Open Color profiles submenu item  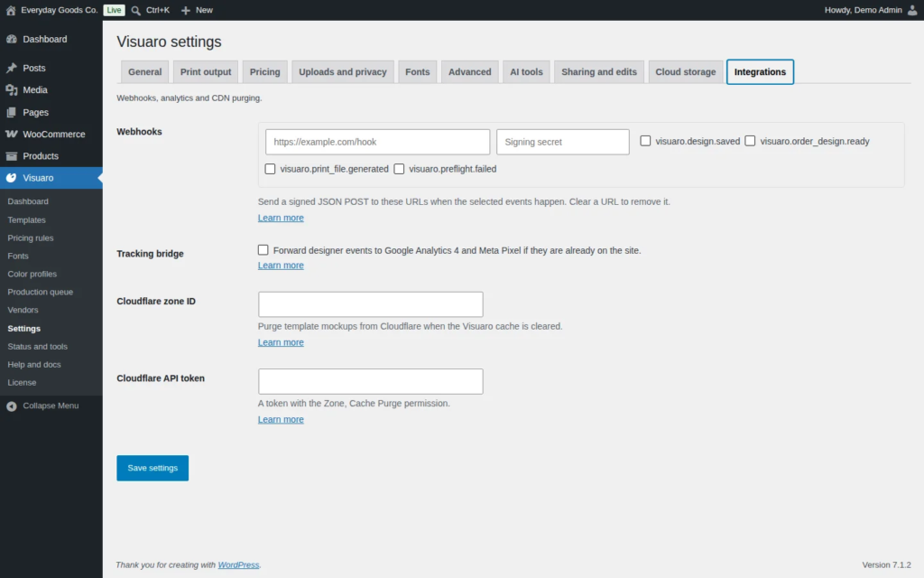pyautogui.click(x=32, y=274)
